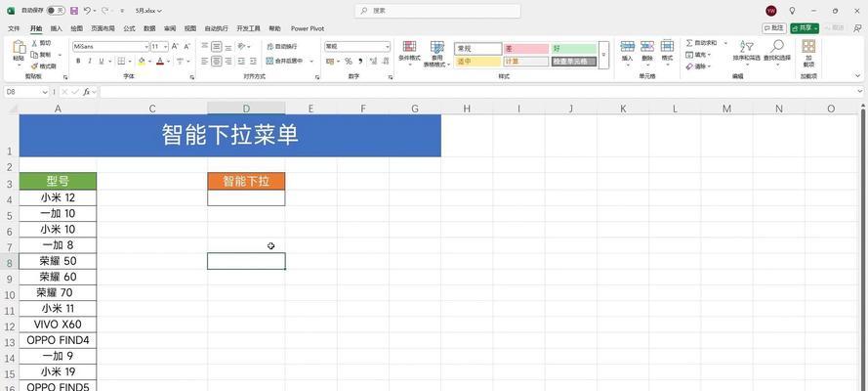Click the decrease indent icon
The image size is (868, 391).
coord(241,61)
